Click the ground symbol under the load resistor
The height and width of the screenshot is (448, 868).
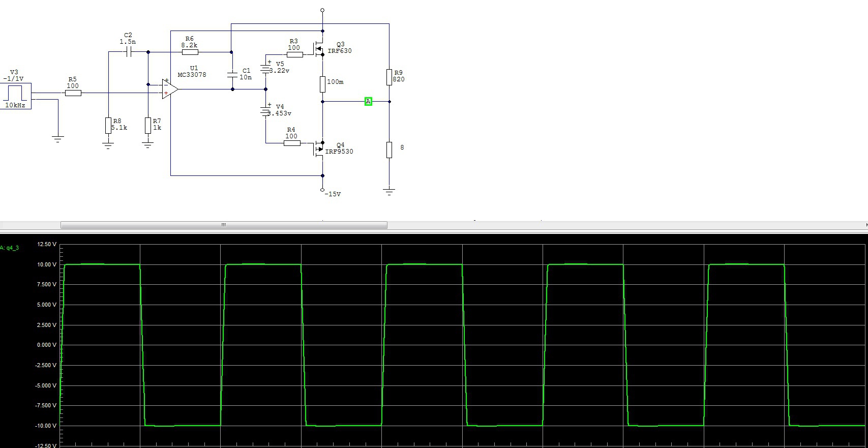[x=389, y=192]
